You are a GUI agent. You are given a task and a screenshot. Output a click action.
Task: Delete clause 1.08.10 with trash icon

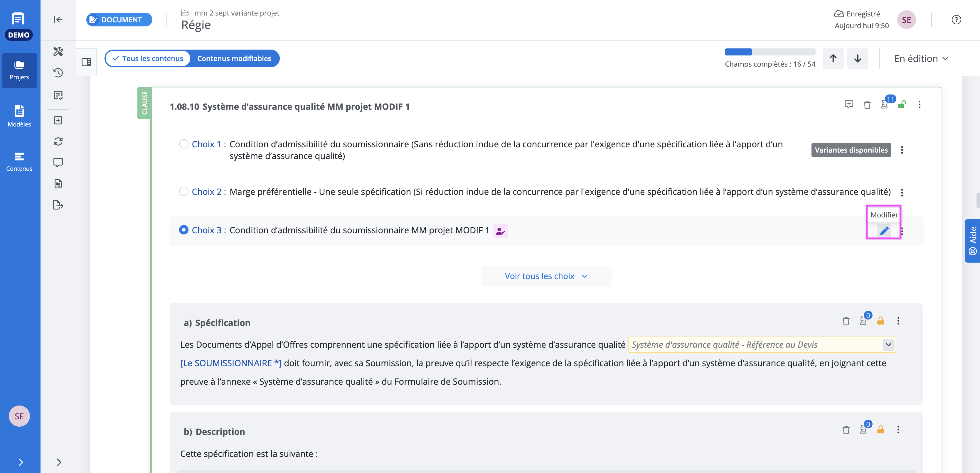point(867,105)
